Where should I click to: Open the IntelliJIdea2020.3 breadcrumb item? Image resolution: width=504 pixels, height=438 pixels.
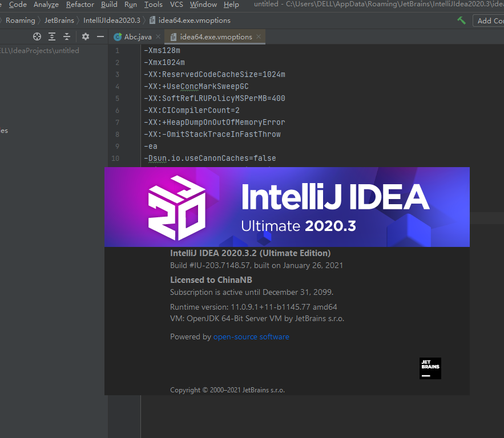(112, 20)
